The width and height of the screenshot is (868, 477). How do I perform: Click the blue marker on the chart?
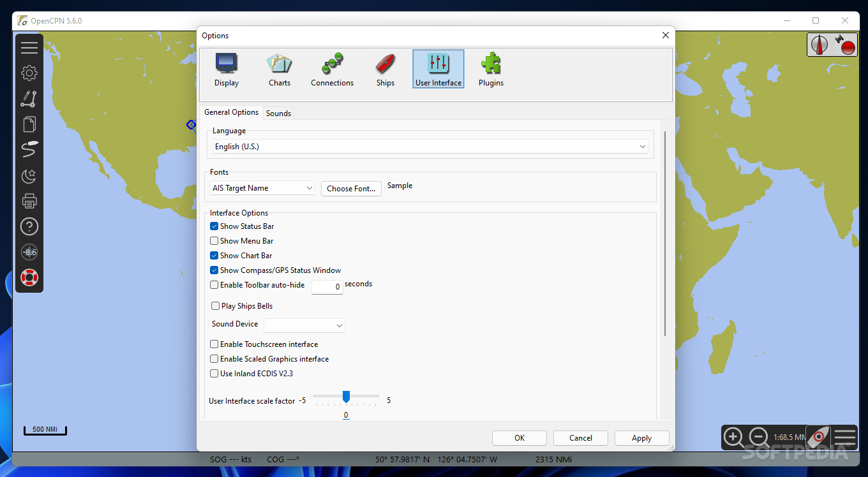[x=190, y=124]
